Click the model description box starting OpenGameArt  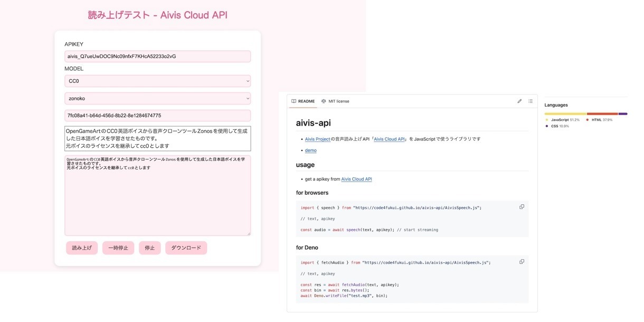point(157,138)
